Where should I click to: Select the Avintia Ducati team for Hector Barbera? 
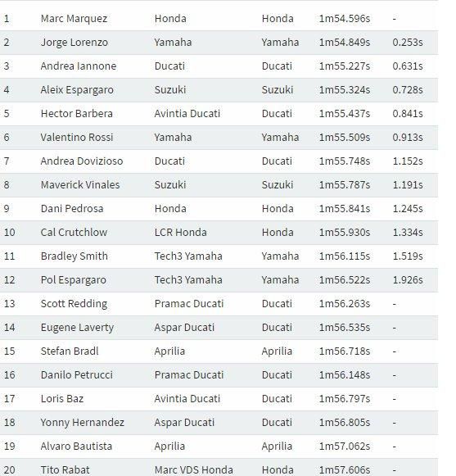pyautogui.click(x=187, y=114)
